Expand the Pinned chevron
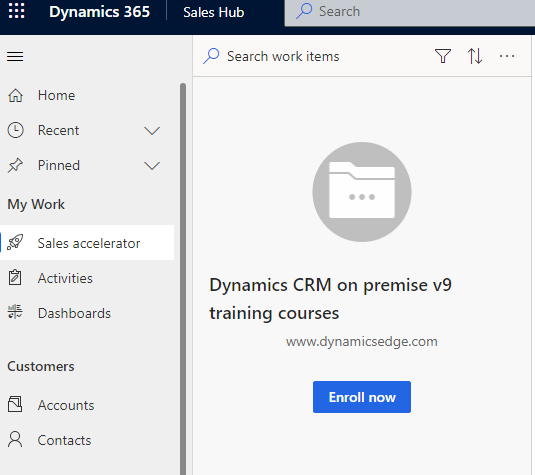535x475 pixels. (152, 166)
